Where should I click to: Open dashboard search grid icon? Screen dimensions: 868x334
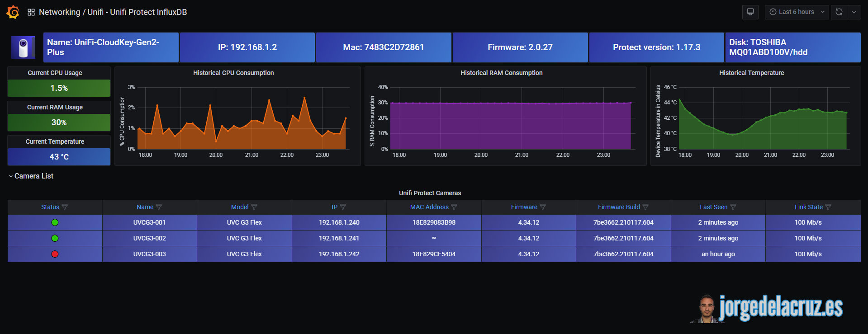(31, 12)
